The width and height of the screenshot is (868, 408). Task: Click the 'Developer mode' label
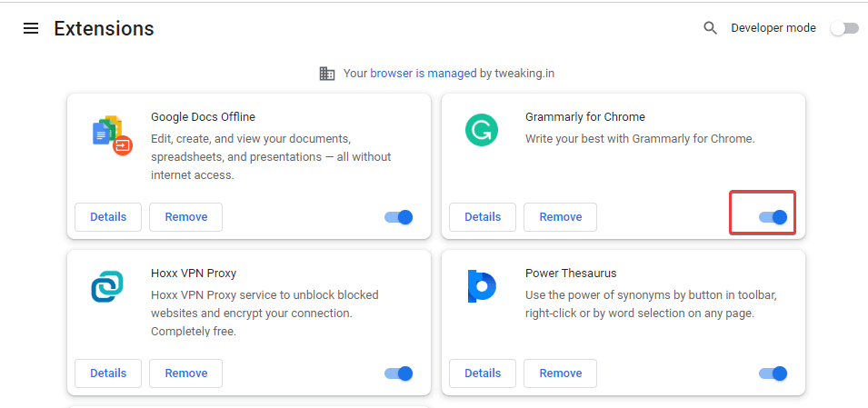point(773,27)
